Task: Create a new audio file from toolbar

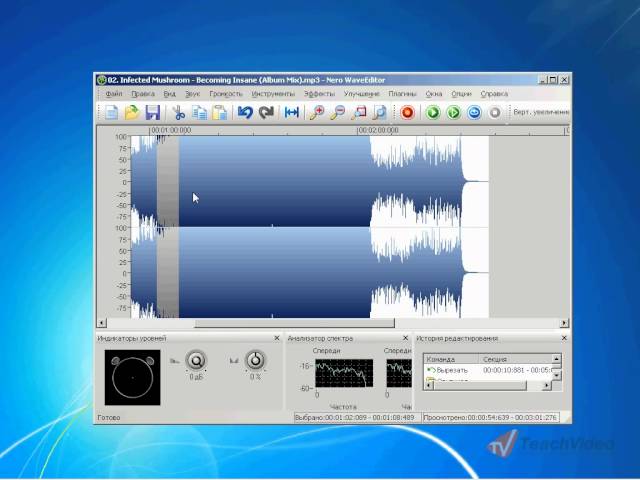Action: pyautogui.click(x=112, y=113)
